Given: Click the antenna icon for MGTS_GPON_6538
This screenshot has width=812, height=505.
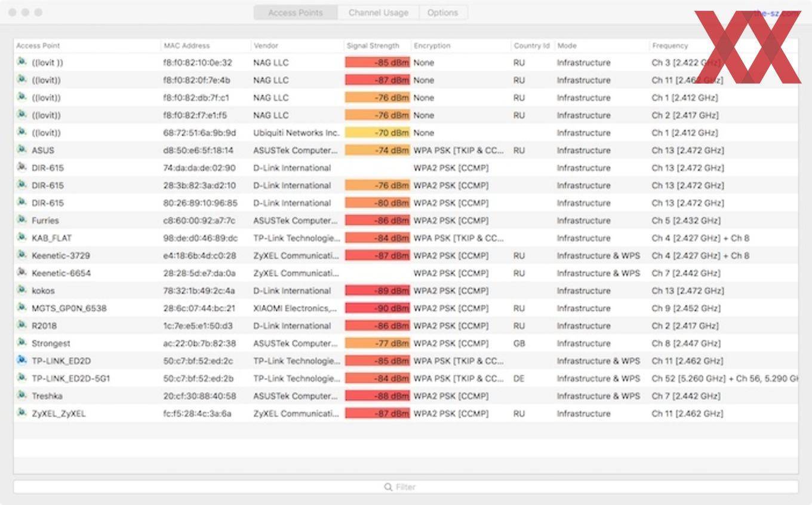Looking at the screenshot, I should 21,308.
